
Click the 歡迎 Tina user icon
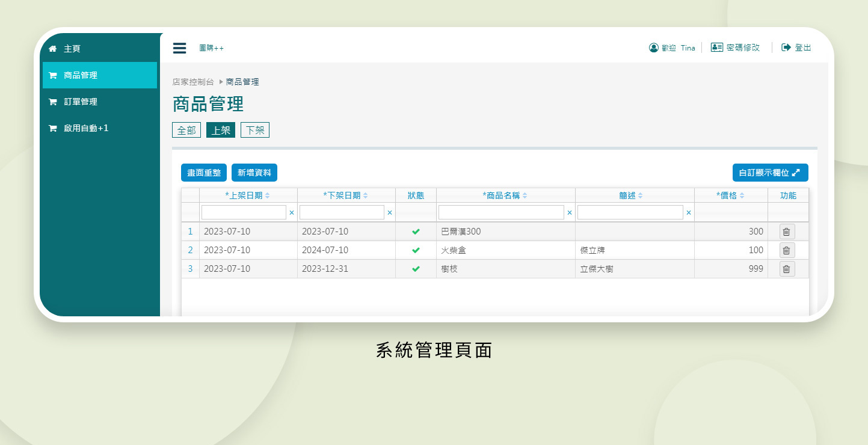pos(654,48)
